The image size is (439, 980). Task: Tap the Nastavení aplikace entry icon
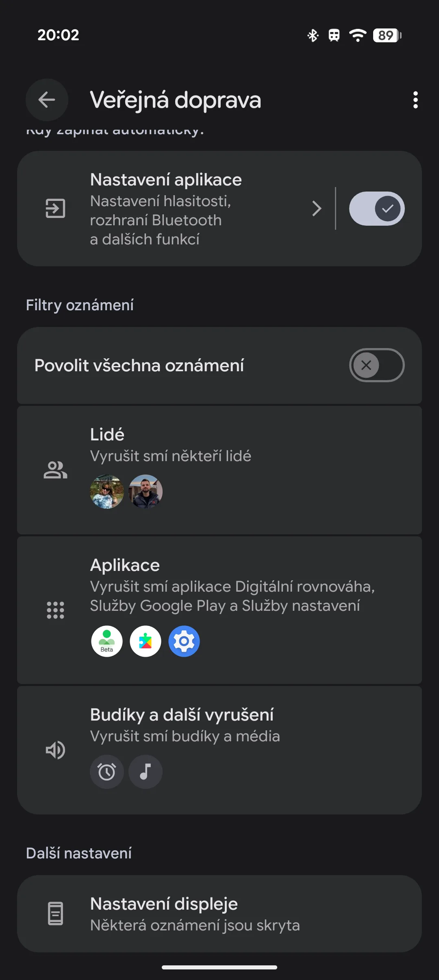[x=55, y=209]
